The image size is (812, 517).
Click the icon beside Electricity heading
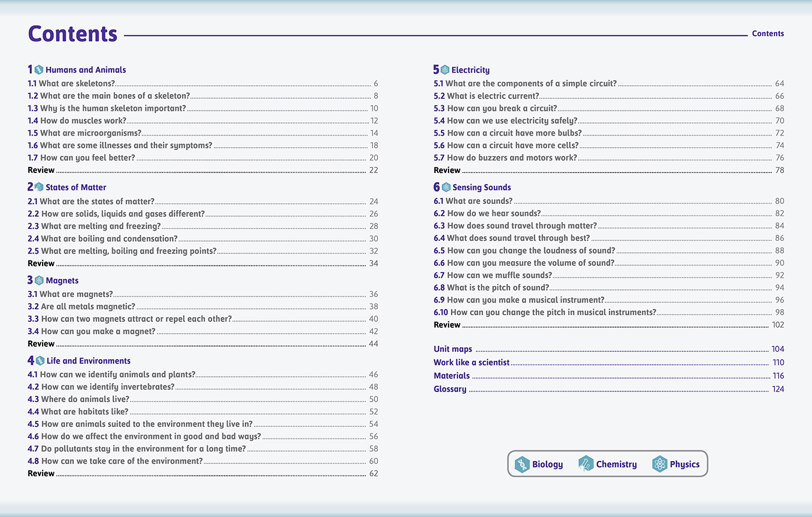point(445,69)
